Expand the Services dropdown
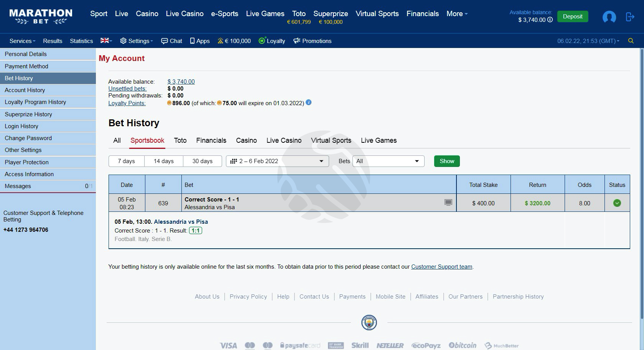 click(22, 41)
